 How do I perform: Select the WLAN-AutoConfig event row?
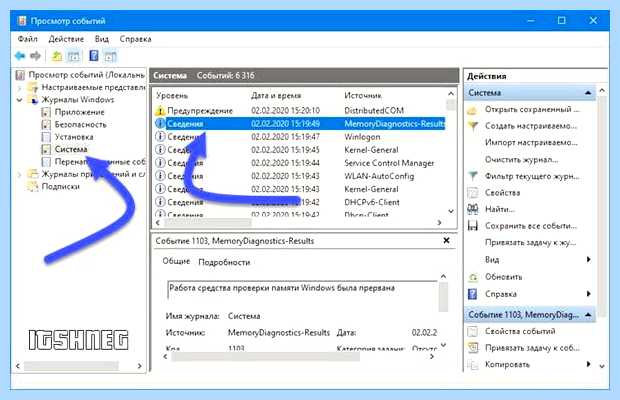[x=300, y=176]
